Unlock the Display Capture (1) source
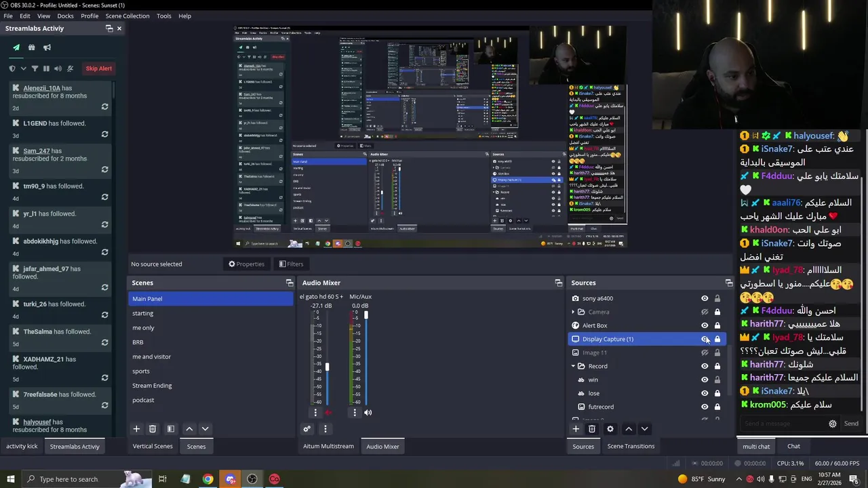The width and height of the screenshot is (868, 488). pyautogui.click(x=717, y=339)
